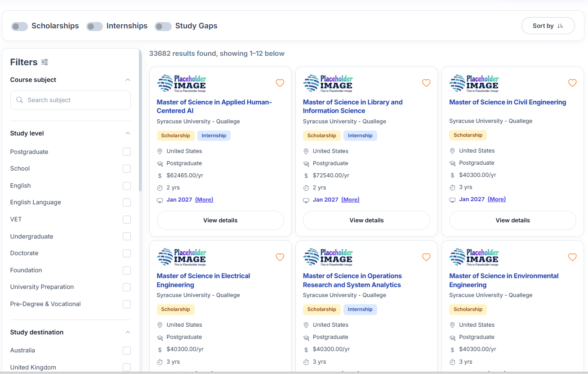This screenshot has width=588, height=374.
Task: Open Master of Science in Environmental Engineering title
Action: pyautogui.click(x=504, y=280)
